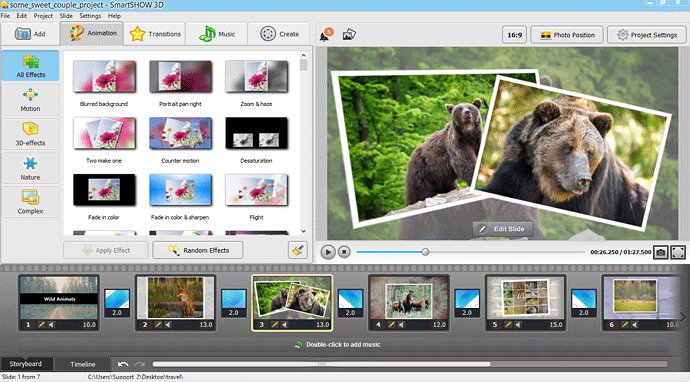Click the transition between slides 5 and 6
This screenshot has width=690, height=382.
(584, 304)
